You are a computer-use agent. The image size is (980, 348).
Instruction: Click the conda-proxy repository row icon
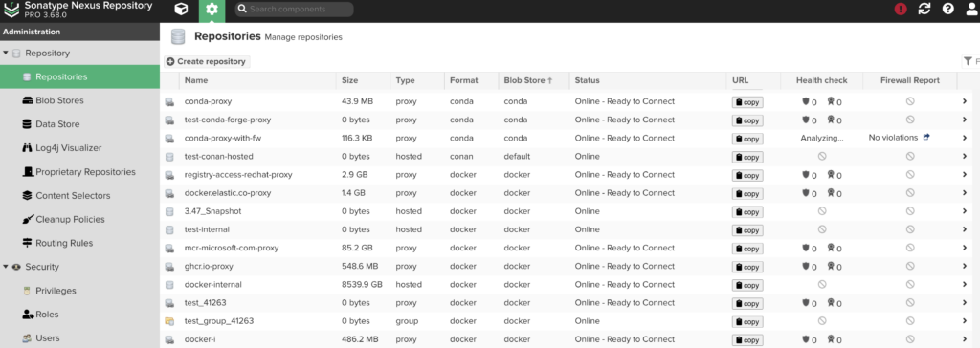(168, 102)
